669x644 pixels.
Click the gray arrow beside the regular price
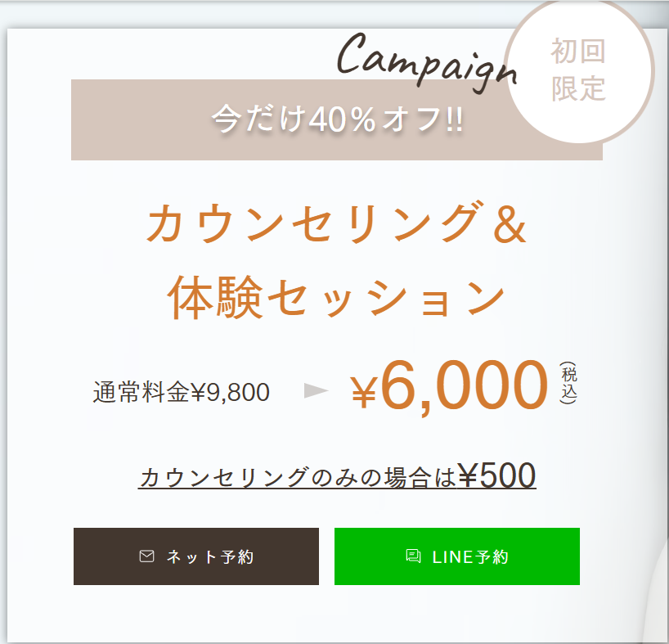point(315,391)
